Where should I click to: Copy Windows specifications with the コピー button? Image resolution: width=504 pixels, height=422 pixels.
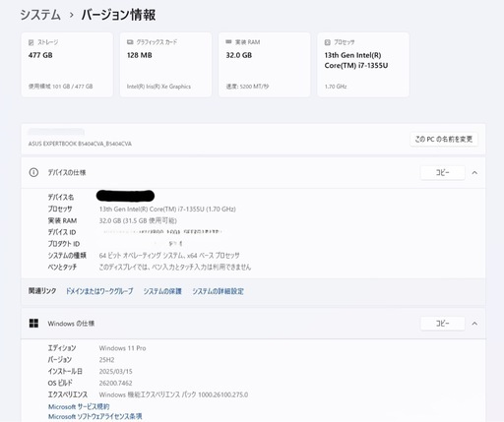443,324
